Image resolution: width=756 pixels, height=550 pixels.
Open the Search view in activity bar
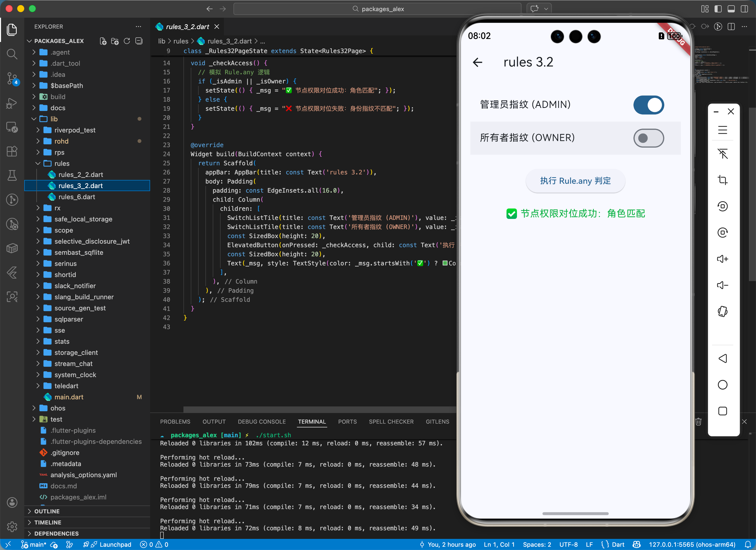12,54
